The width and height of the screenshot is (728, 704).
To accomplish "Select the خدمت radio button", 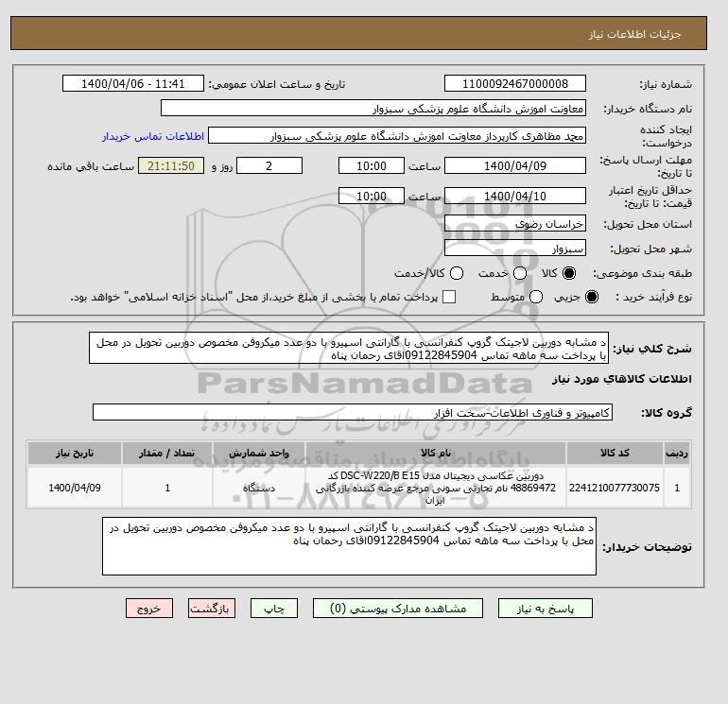I will tap(520, 273).
